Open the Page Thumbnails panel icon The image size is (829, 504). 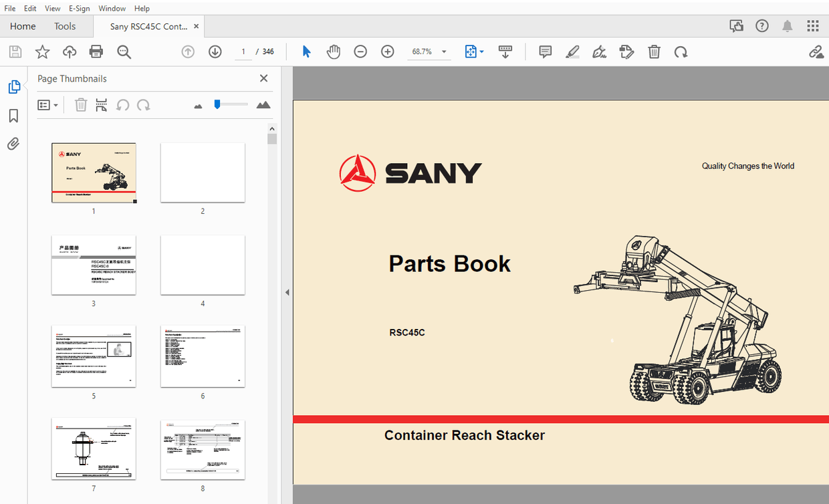coord(14,86)
